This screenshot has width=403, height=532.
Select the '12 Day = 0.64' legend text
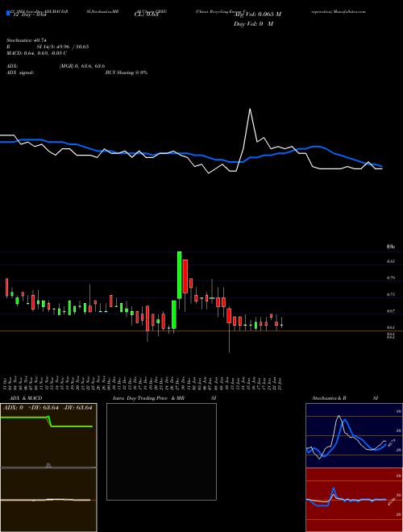coord(28,15)
